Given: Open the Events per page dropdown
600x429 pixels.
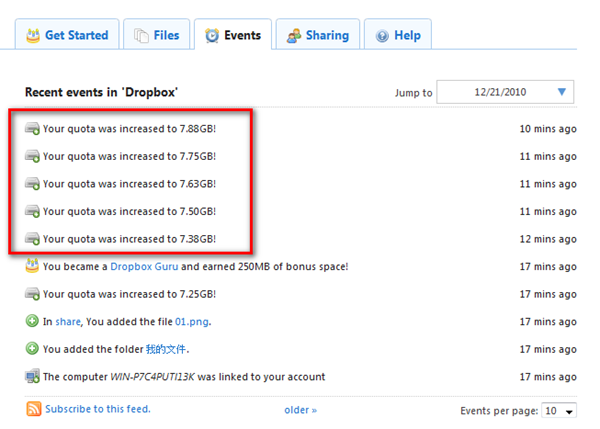Looking at the screenshot, I should click(559, 411).
